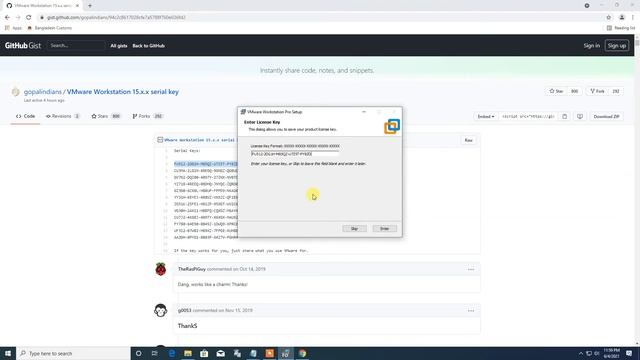Image resolution: width=640 pixels, height=360 pixels.
Task: Open a new browser tab
Action: point(90,6)
